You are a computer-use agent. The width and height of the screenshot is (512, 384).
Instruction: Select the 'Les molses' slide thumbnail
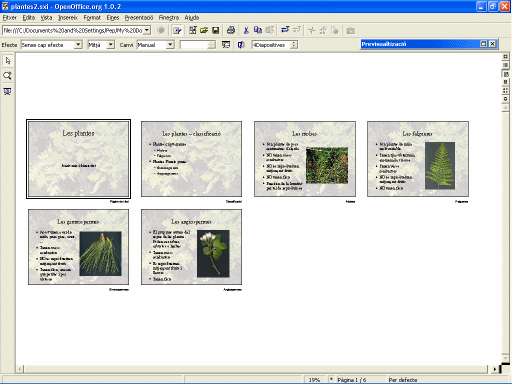pyautogui.click(x=305, y=159)
